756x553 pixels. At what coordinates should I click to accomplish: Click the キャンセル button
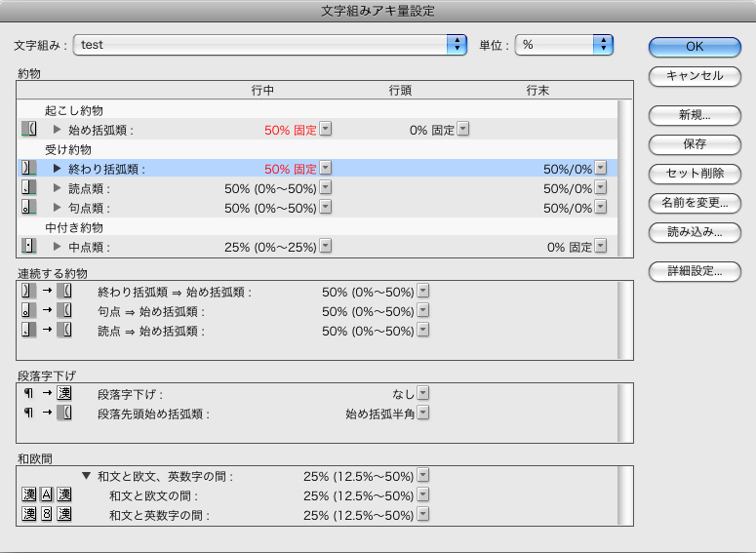(695, 76)
